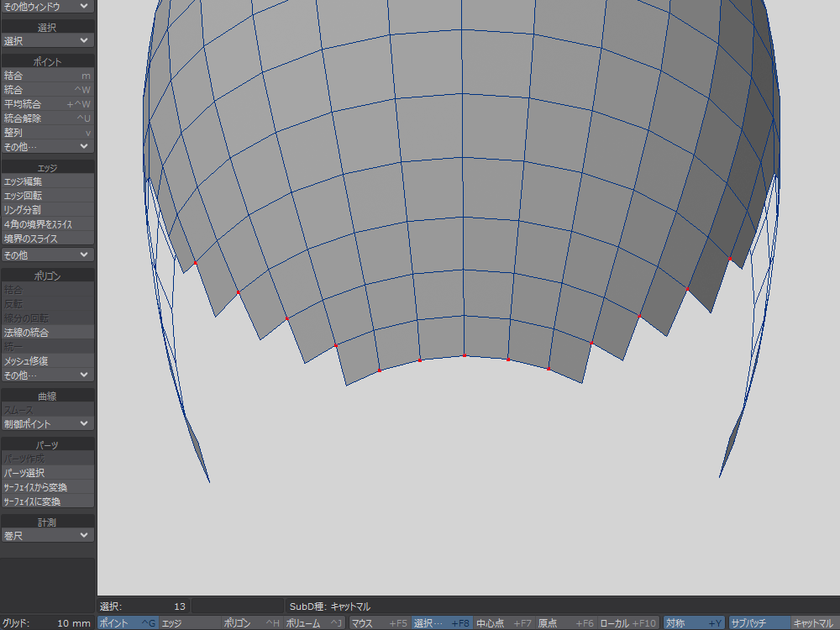Click the パーツ選択 button
Screen dimensions: 840x630
tap(47, 473)
